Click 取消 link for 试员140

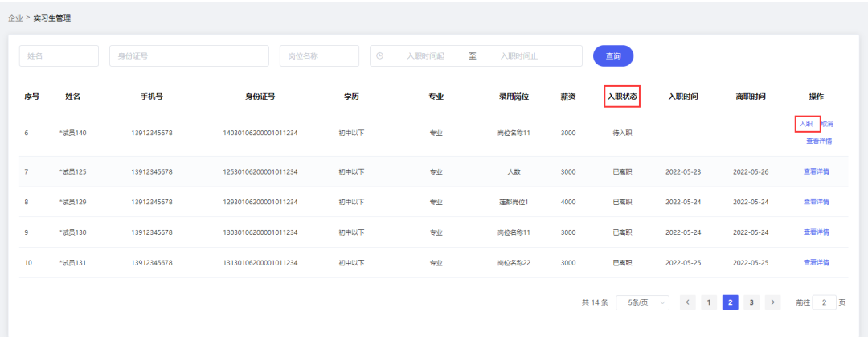(x=827, y=124)
